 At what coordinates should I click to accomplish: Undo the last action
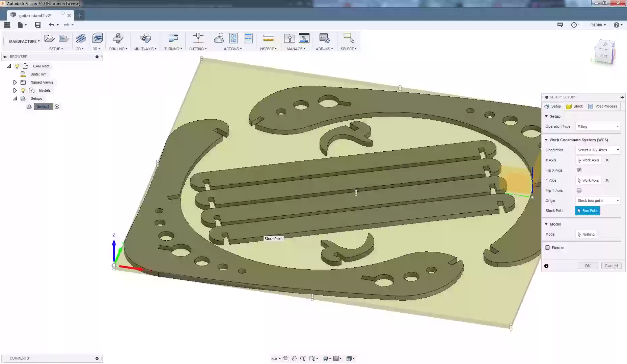click(x=52, y=25)
